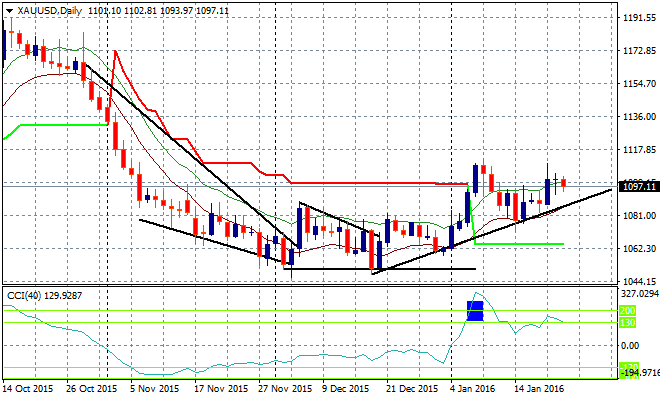This screenshot has width=660, height=400.
Task: Select the 14 Jan 2016 date label
Action: 538,388
